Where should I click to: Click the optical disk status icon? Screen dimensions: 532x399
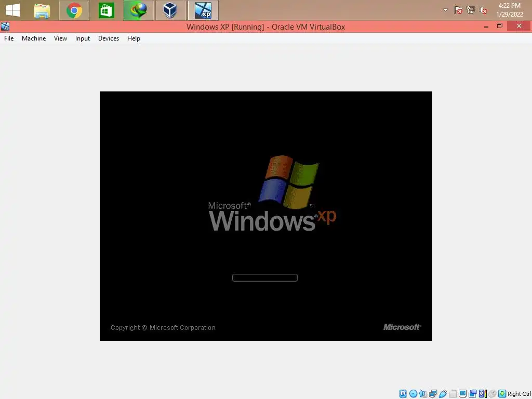(x=413, y=394)
